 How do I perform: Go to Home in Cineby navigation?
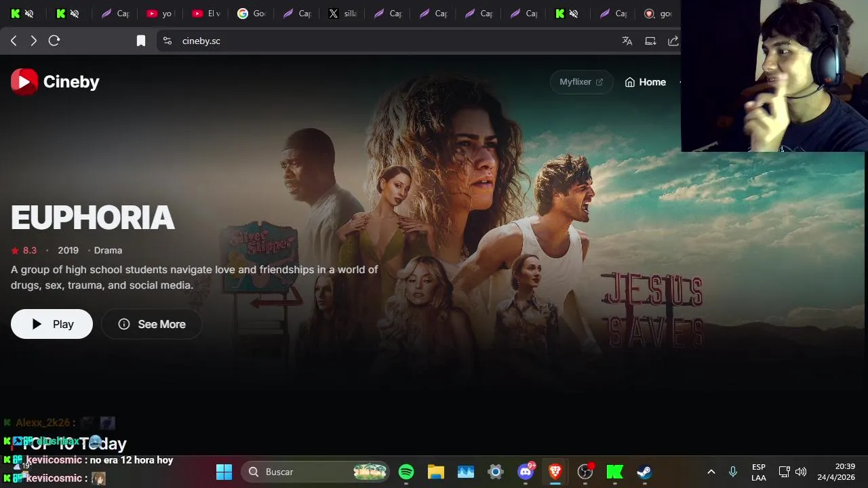pyautogui.click(x=646, y=82)
